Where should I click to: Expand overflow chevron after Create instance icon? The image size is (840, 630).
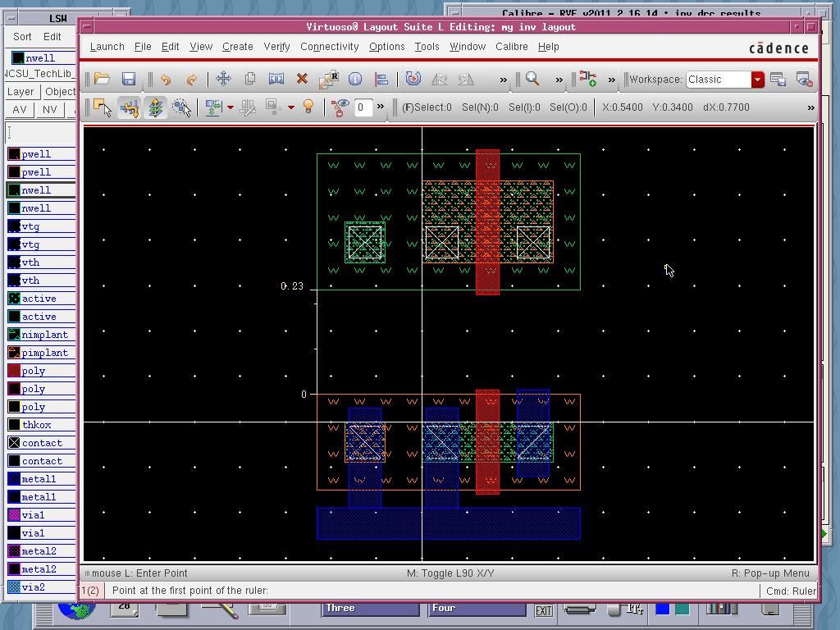(611, 80)
